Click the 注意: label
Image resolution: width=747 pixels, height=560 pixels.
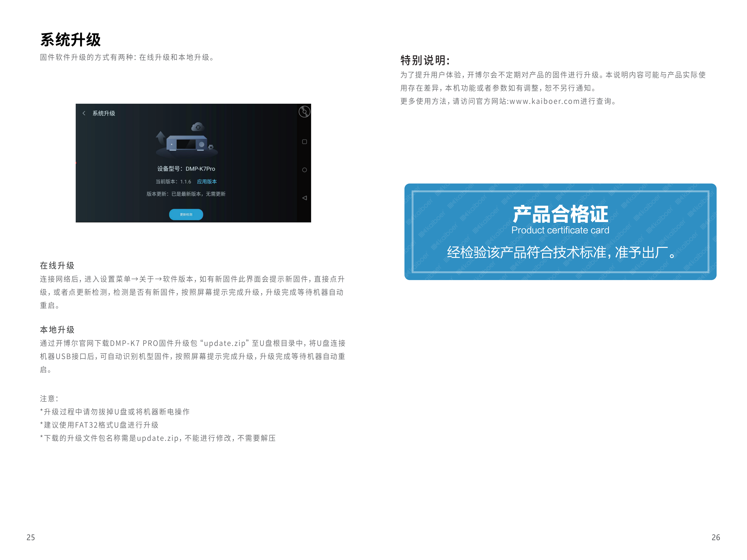click(49, 399)
